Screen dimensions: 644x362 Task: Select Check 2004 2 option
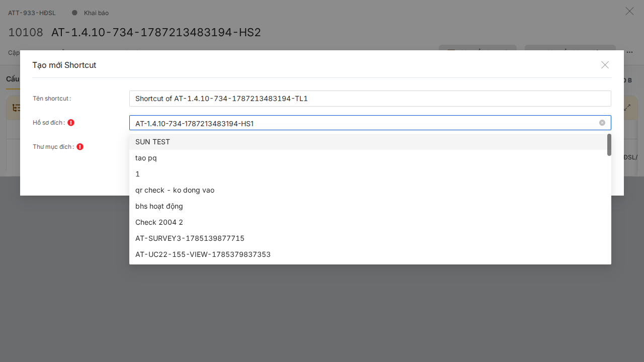click(368, 222)
